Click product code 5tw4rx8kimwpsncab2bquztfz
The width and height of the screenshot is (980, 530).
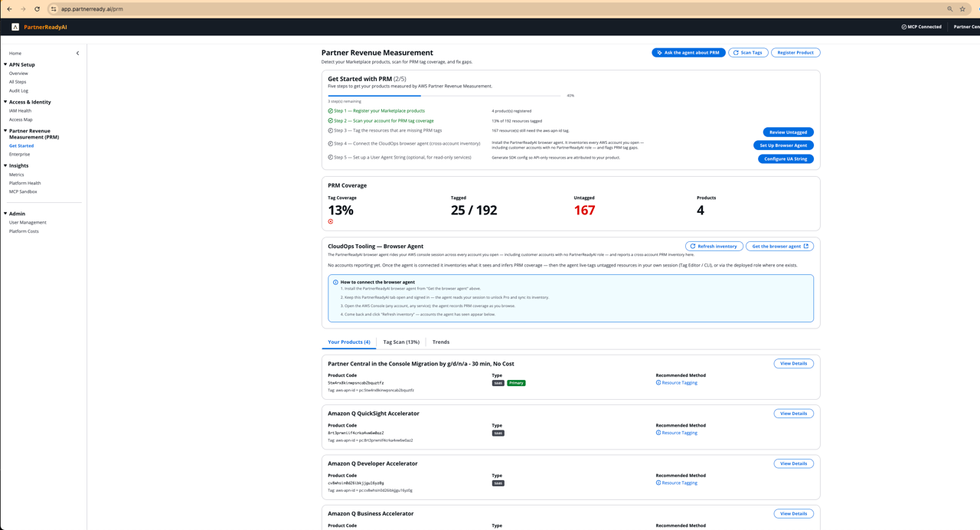[x=356, y=383]
